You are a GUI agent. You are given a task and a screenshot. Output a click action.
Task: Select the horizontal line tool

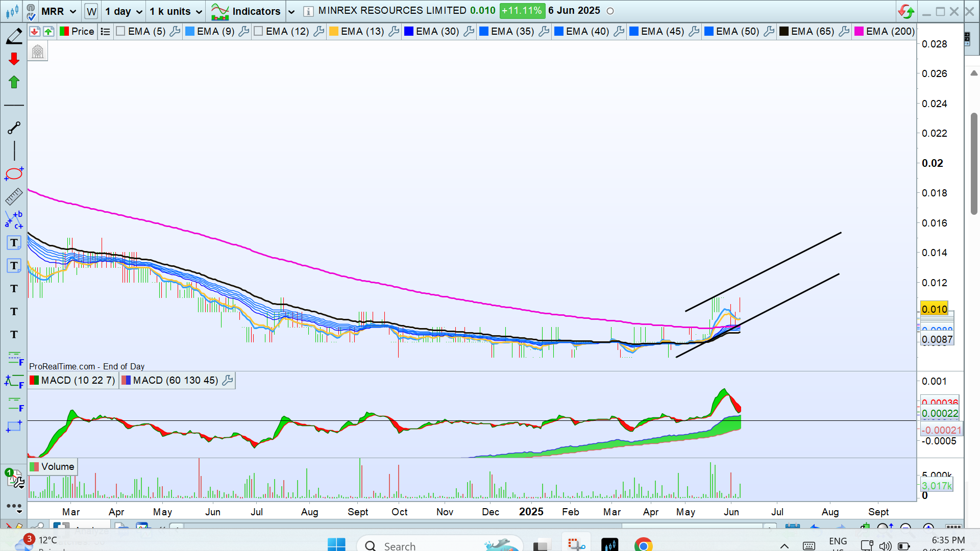coord(14,105)
